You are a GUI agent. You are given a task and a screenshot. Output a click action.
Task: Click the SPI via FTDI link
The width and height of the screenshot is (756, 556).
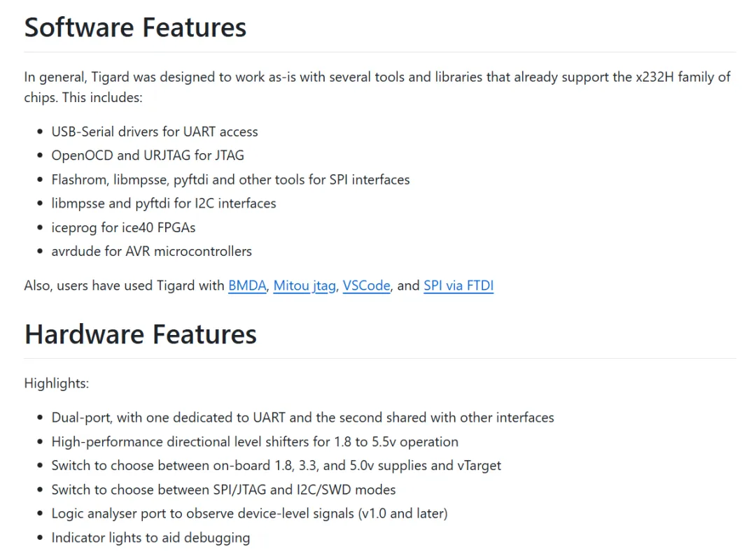pyautogui.click(x=458, y=285)
